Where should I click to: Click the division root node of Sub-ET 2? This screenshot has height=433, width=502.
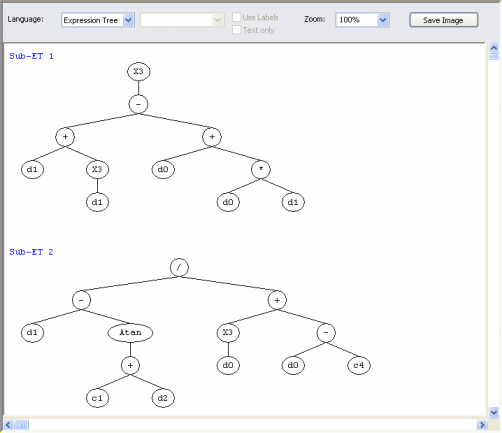(179, 267)
